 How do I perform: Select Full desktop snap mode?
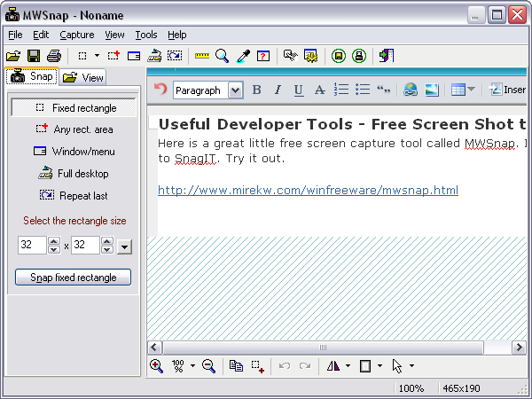coord(74,174)
